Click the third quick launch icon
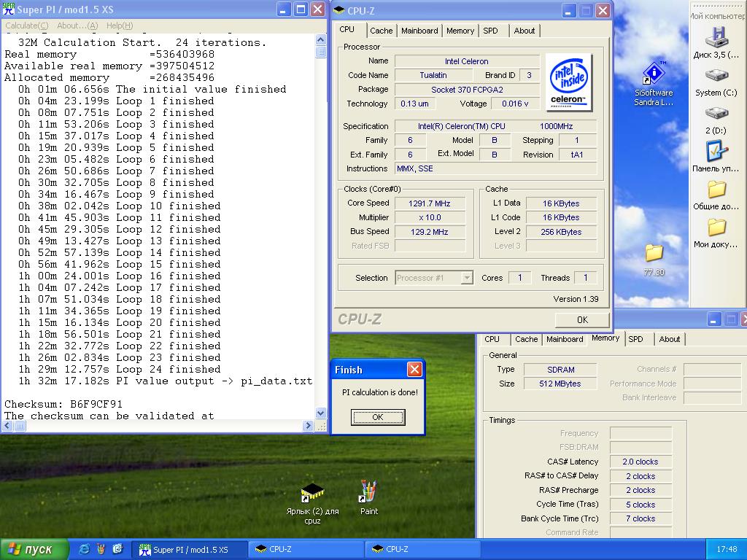Image resolution: width=747 pixels, height=560 pixels. (x=117, y=549)
